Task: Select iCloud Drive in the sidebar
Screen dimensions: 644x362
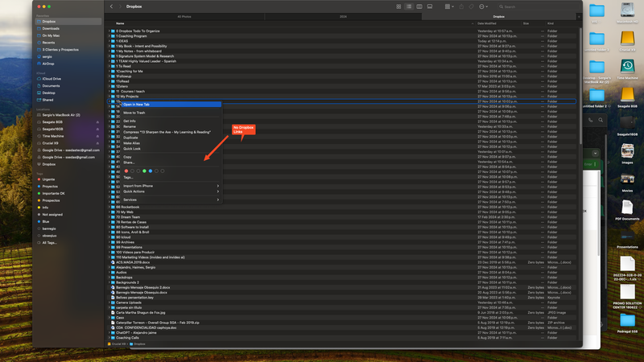Action: (x=53, y=78)
